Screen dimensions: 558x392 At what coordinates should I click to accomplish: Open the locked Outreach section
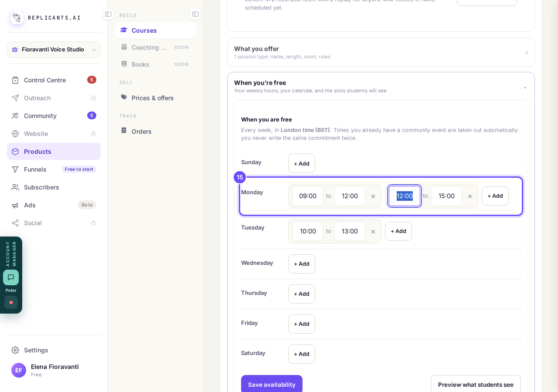tap(54, 98)
